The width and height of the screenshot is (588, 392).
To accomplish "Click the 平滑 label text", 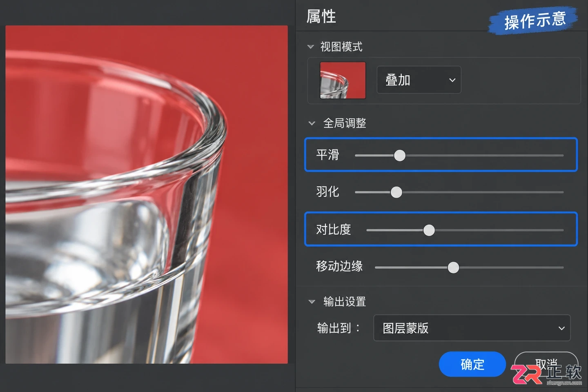I will click(327, 155).
